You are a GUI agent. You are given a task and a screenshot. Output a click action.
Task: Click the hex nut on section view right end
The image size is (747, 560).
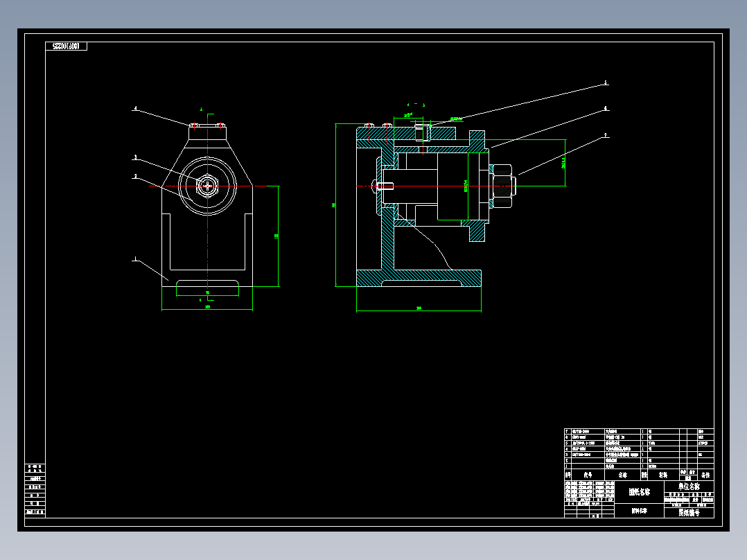point(502,186)
